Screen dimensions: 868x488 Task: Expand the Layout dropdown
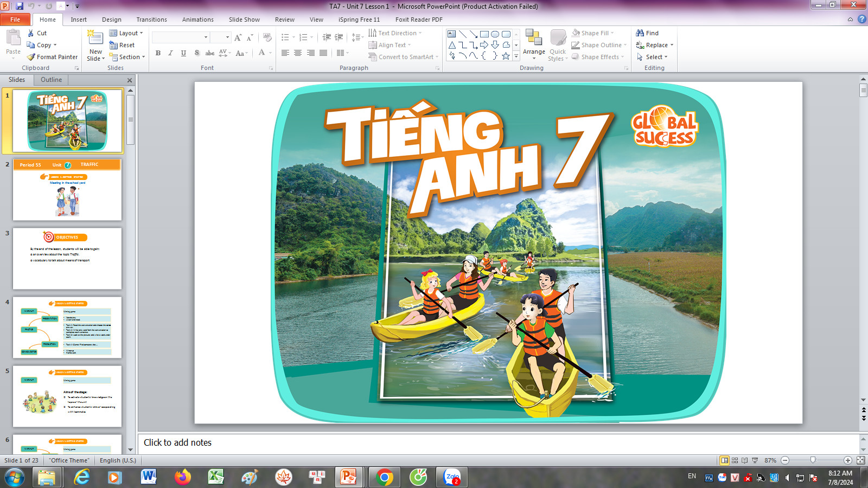click(127, 33)
